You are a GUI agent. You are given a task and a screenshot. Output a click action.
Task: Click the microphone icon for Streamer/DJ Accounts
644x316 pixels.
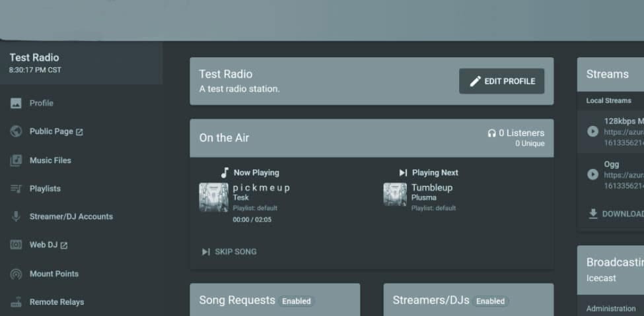pyautogui.click(x=17, y=216)
